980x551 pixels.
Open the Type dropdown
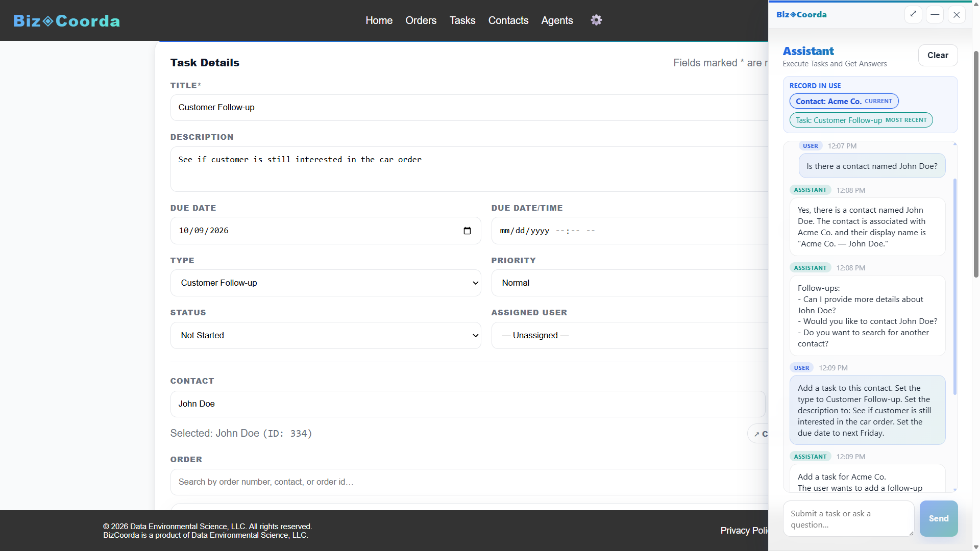click(326, 283)
